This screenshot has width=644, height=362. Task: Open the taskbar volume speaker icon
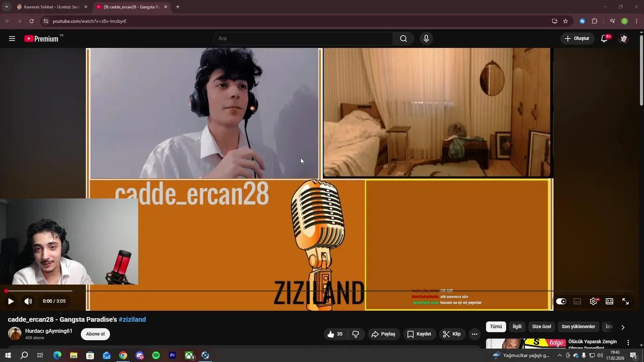pyautogui.click(x=600, y=355)
